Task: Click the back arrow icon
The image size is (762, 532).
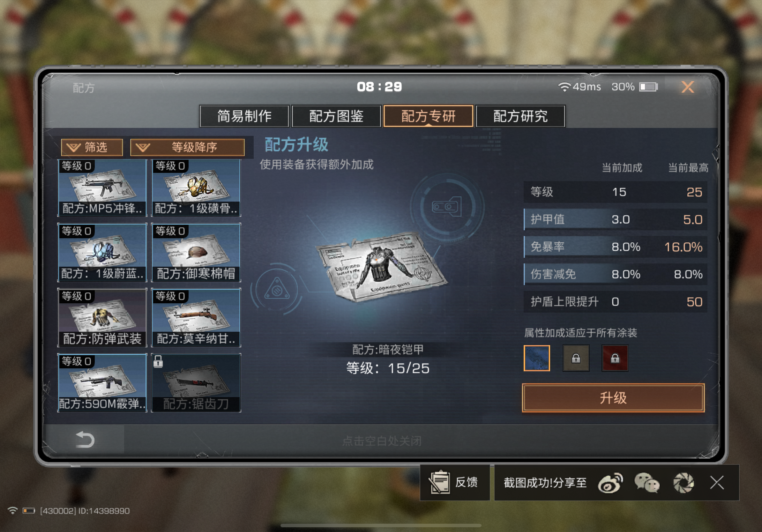Action: (85, 440)
